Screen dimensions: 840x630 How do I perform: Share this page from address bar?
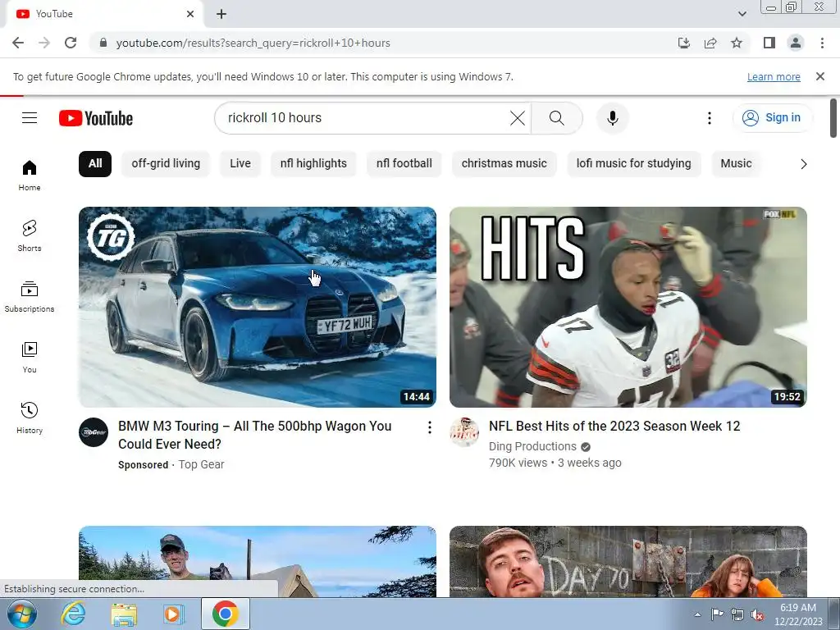pyautogui.click(x=710, y=43)
